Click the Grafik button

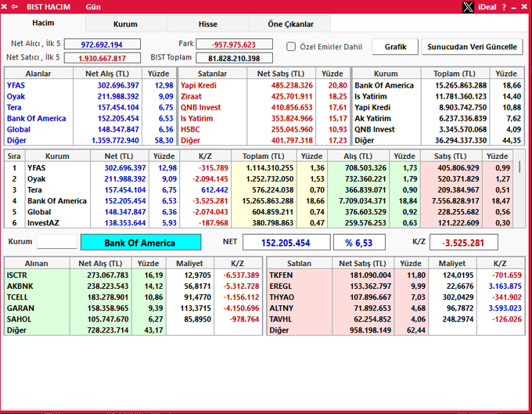pos(395,47)
